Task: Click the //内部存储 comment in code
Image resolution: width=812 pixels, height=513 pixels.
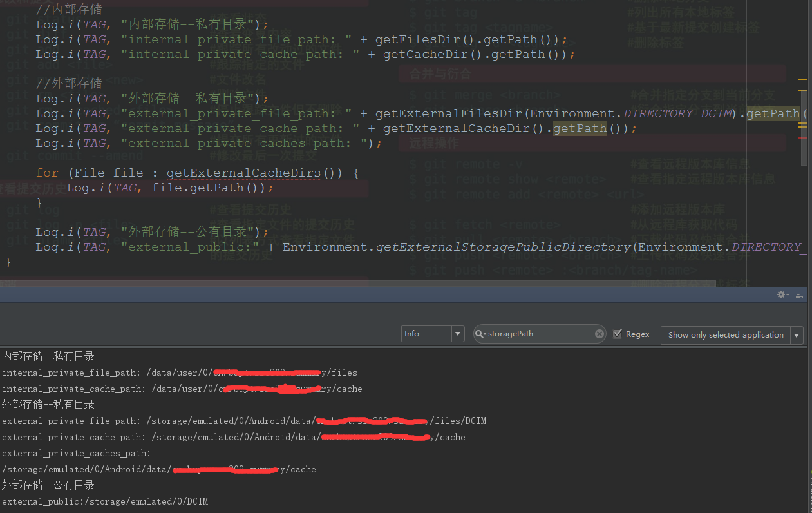Action: [x=69, y=10]
